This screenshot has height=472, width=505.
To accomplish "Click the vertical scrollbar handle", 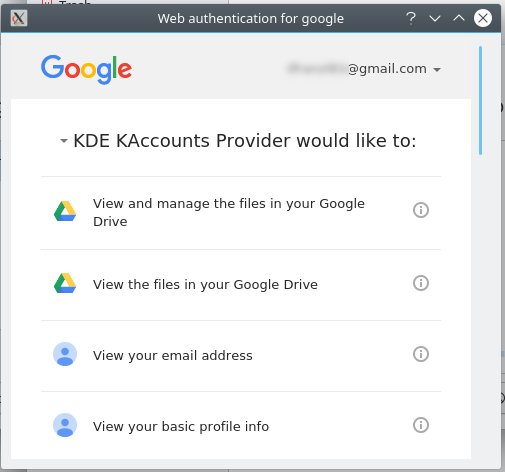I will click(480, 100).
